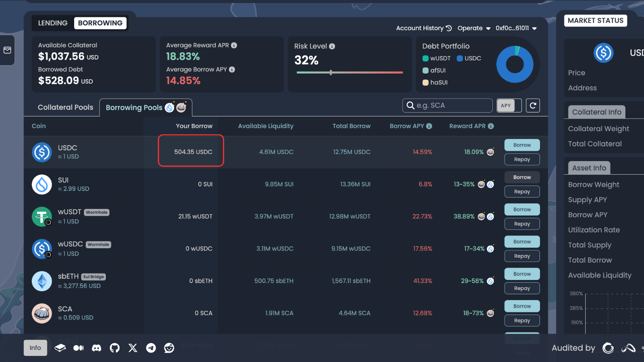Viewport: 644px width, 362px height.
Task: Open Account History
Action: pos(424,28)
